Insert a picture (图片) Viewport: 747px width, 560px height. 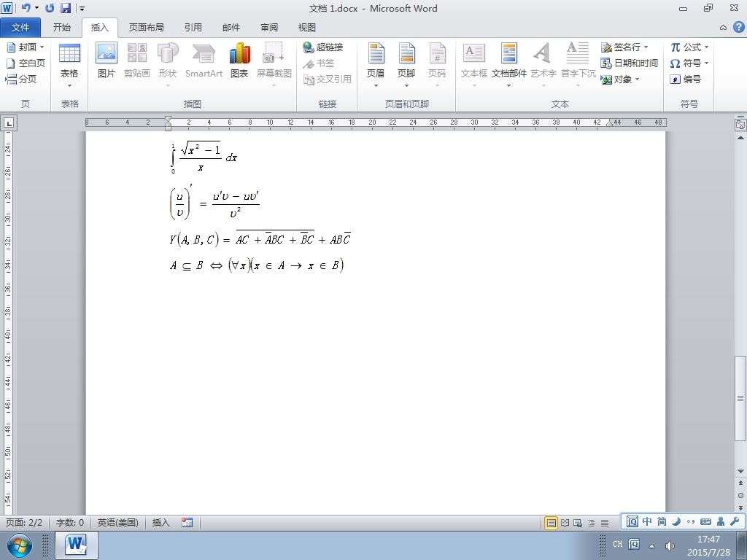(107, 60)
